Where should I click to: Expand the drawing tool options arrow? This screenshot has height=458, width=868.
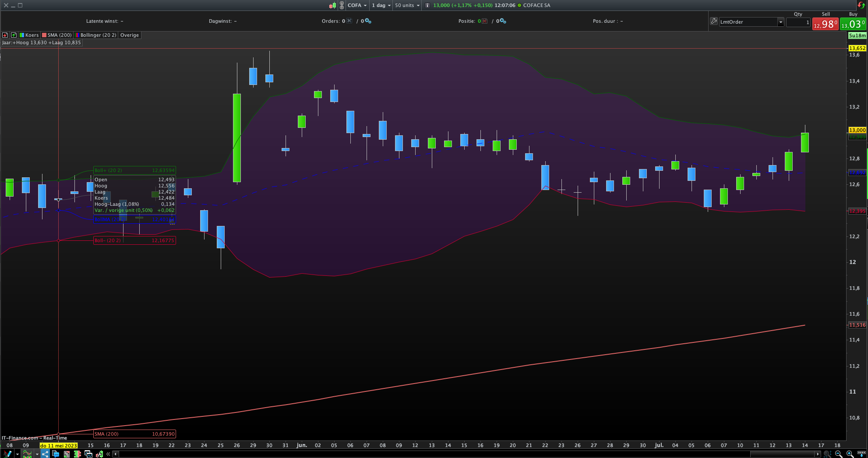(17, 454)
